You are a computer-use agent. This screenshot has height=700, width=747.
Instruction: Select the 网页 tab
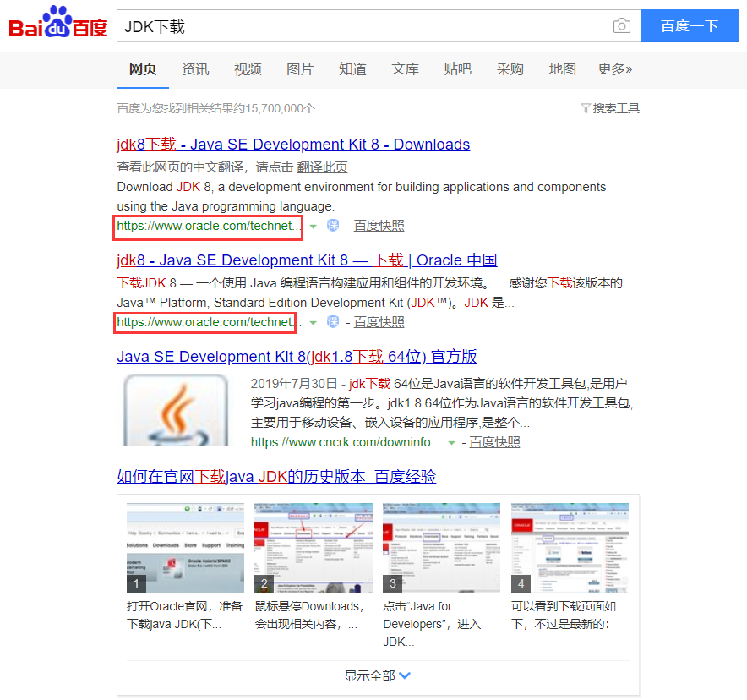[143, 69]
